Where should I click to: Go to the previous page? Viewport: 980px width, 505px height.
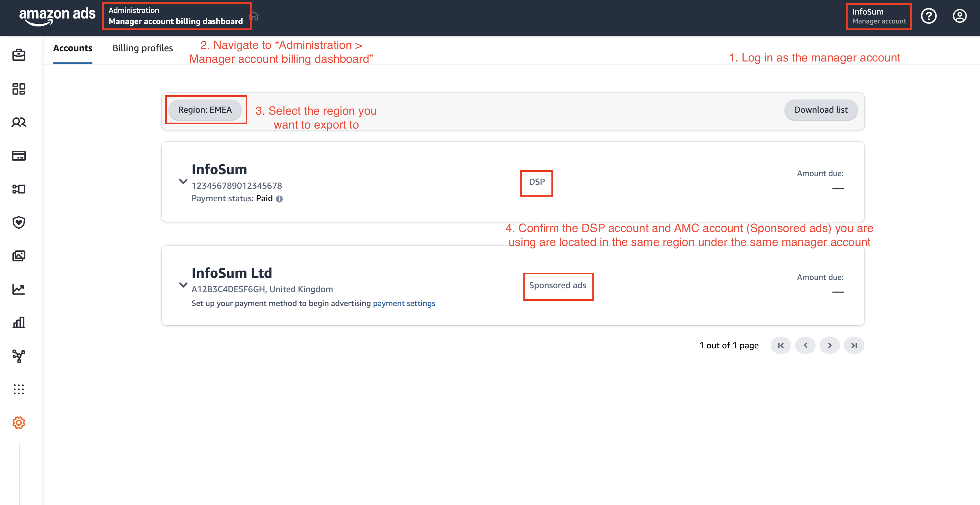(805, 345)
